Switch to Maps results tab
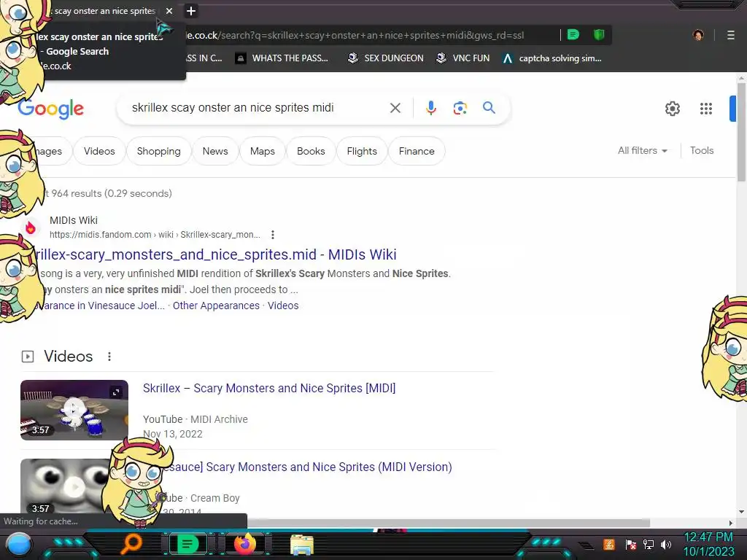Viewport: 747px width, 560px height. click(263, 151)
